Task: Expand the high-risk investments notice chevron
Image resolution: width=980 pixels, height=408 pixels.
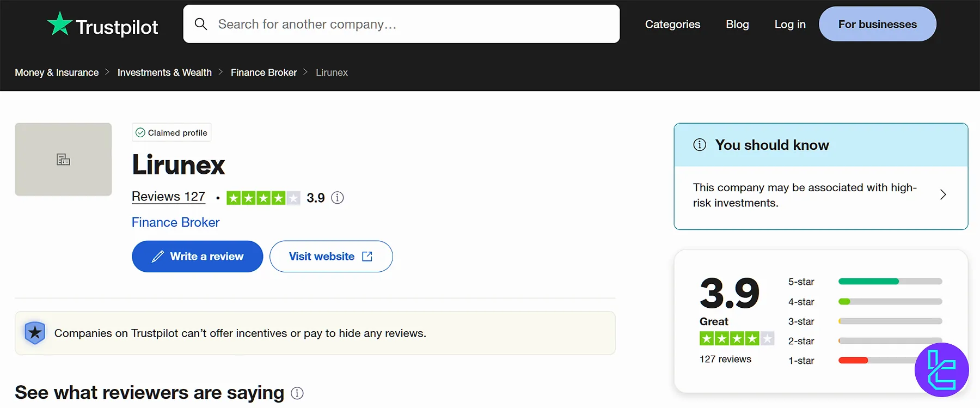Action: click(943, 194)
